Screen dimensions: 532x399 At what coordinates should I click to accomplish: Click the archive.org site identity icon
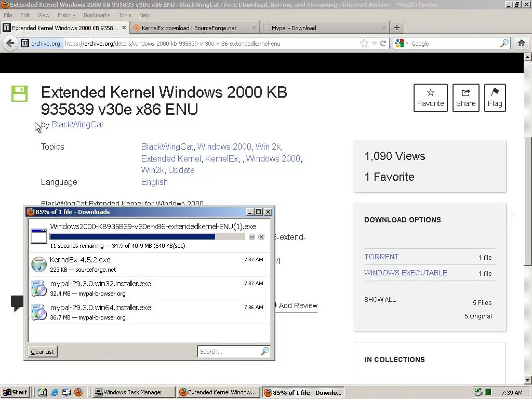25,44
